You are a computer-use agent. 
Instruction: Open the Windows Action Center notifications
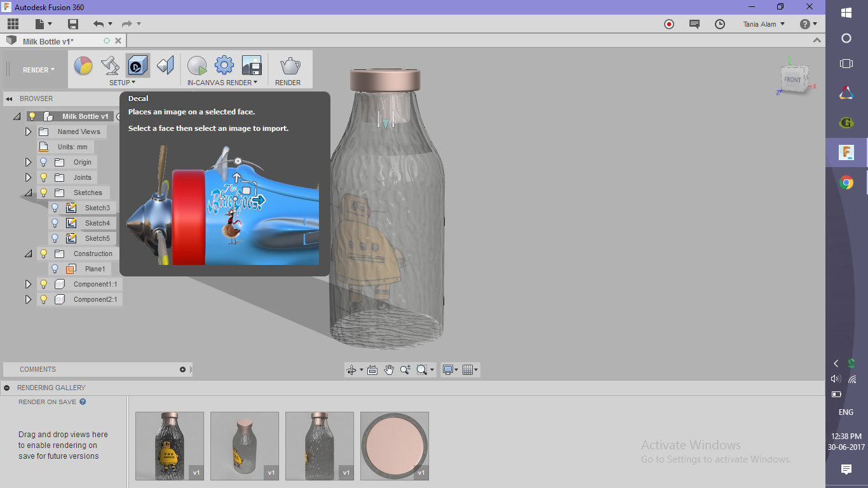coord(846,470)
